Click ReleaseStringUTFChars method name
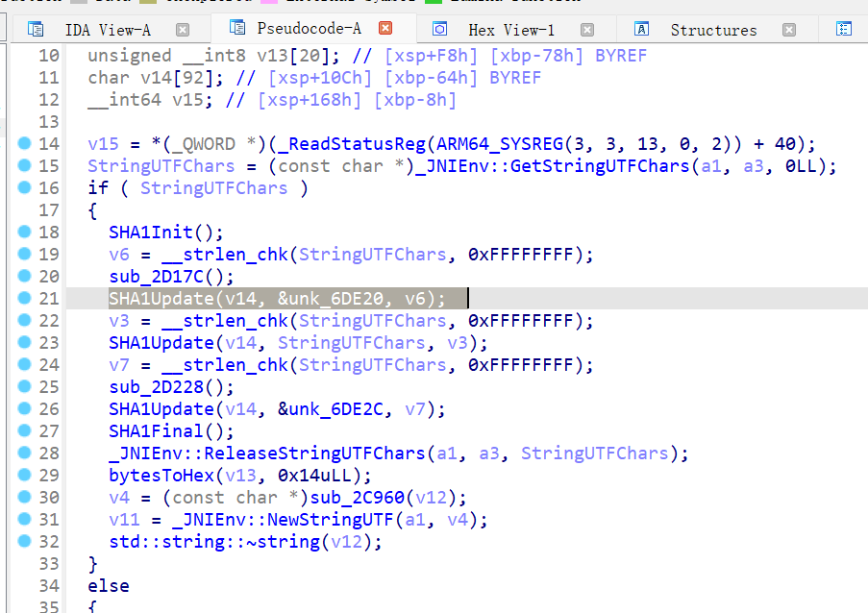Viewport: 868px width, 613px height. tap(314, 454)
